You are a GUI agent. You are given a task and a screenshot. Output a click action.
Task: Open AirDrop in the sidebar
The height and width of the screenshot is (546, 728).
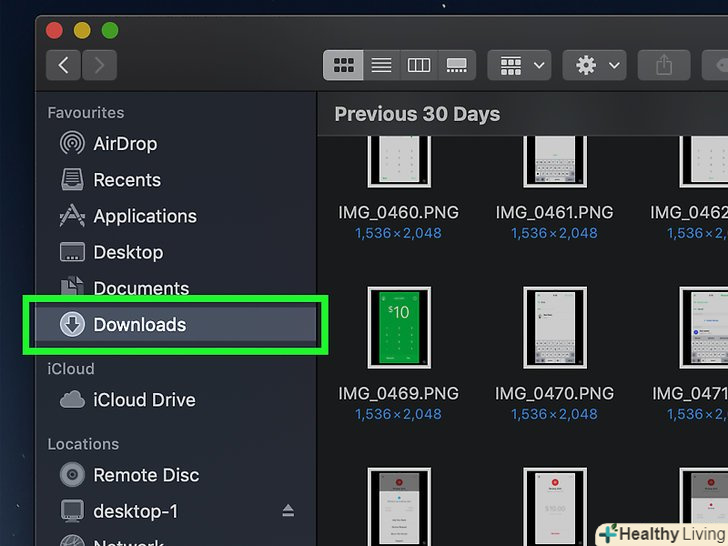(x=125, y=144)
